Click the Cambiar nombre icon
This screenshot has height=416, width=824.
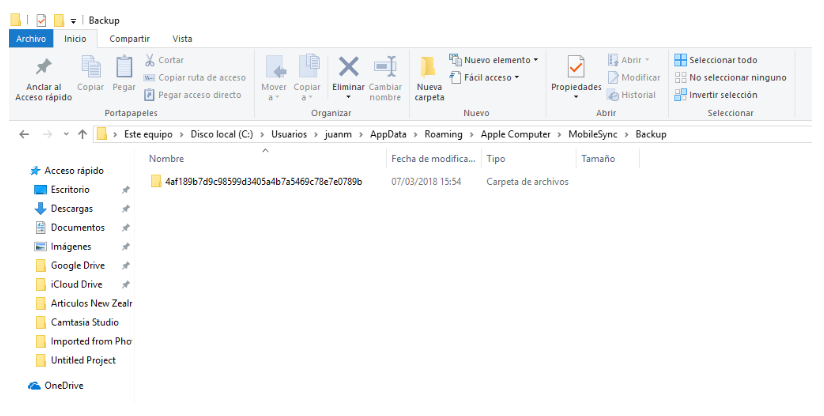[385, 68]
